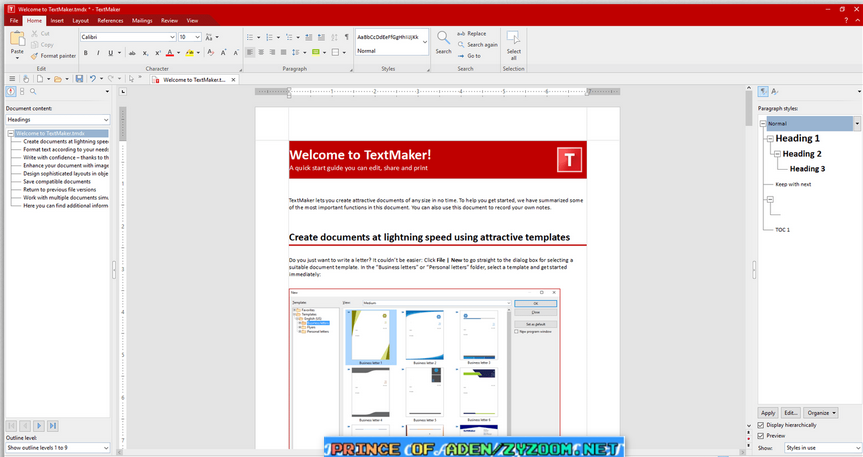Align the paragraph left
This screenshot has width=863, height=457.
[x=250, y=52]
